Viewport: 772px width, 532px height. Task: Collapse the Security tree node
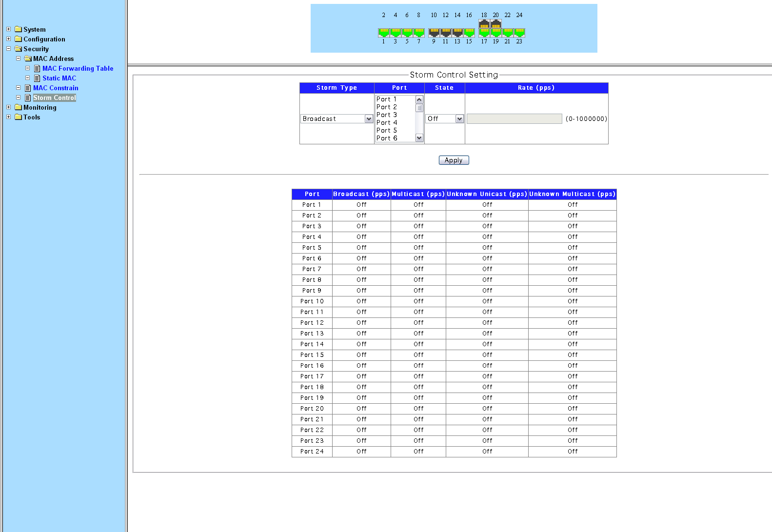[x=8, y=49]
